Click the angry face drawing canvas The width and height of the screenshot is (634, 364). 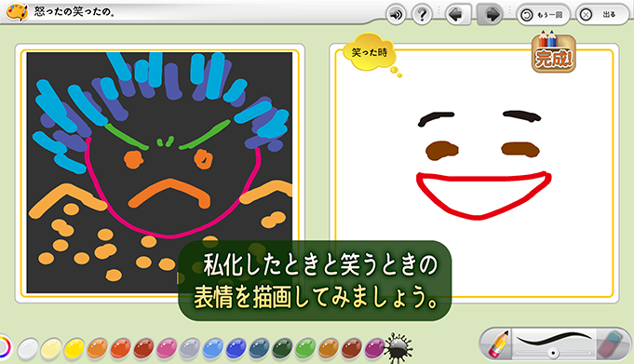click(x=160, y=173)
